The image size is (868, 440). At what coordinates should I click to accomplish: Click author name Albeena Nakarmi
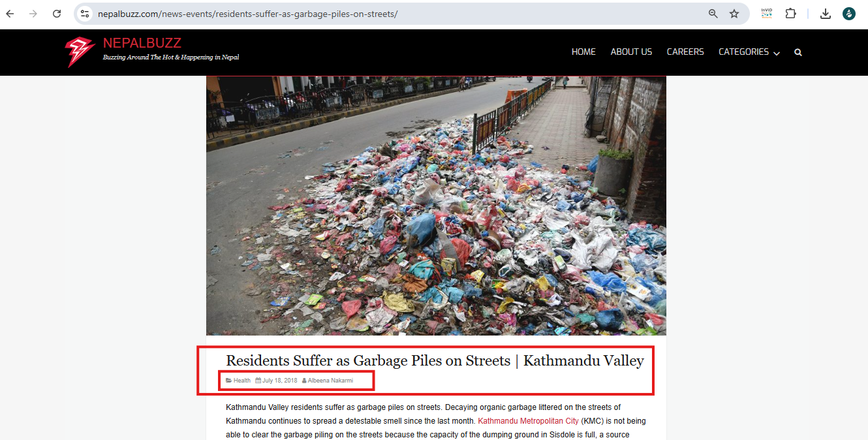tap(330, 381)
